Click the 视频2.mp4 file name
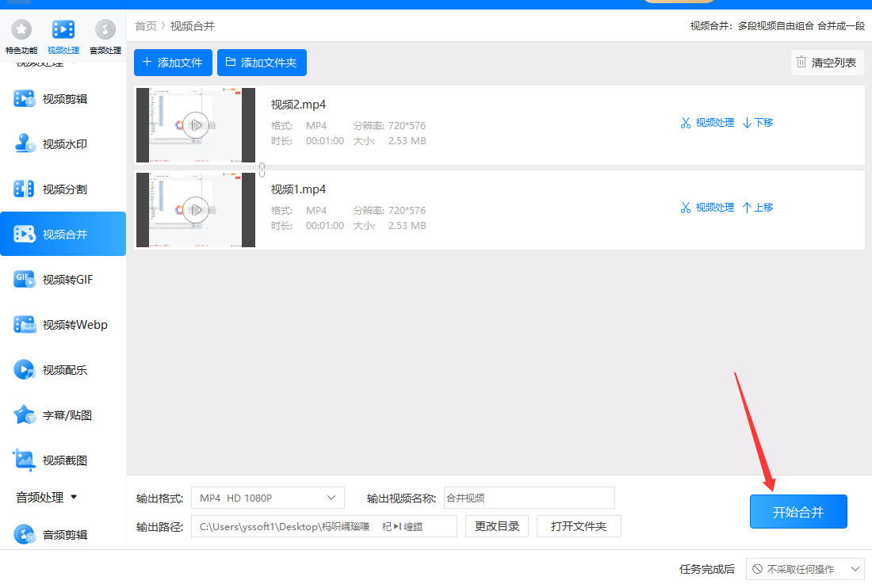This screenshot has width=872, height=588. [298, 105]
